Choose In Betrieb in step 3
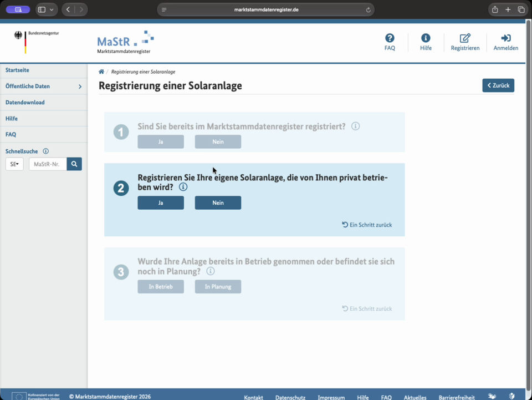This screenshot has height=400, width=532. [161, 287]
